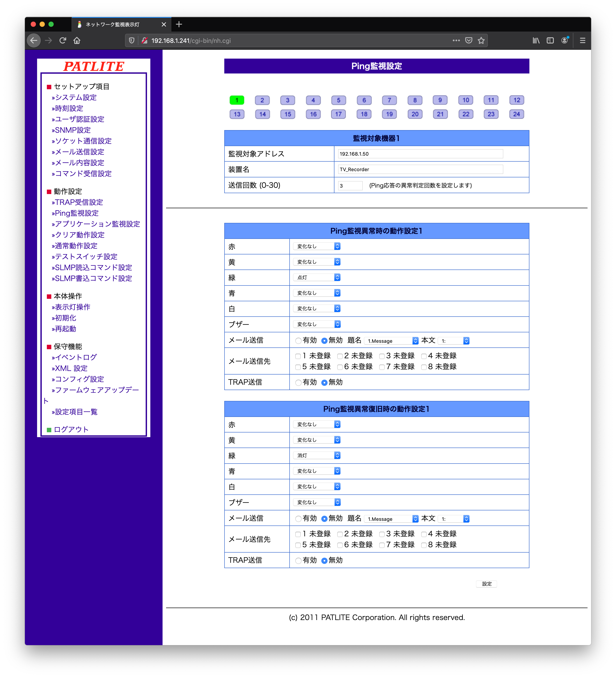Click the forward navigation arrow
The height and width of the screenshot is (678, 616).
click(x=48, y=41)
